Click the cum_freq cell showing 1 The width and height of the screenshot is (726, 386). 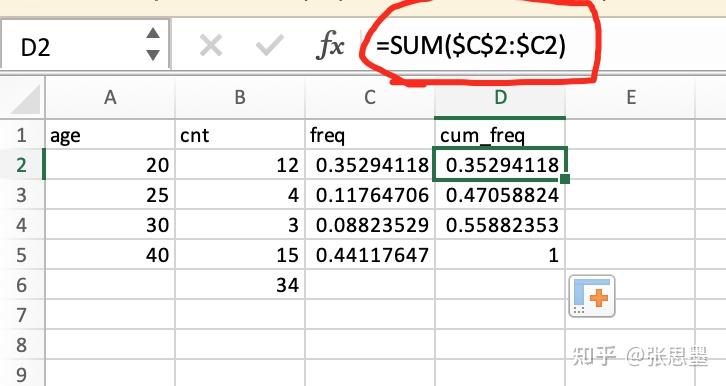[500, 255]
